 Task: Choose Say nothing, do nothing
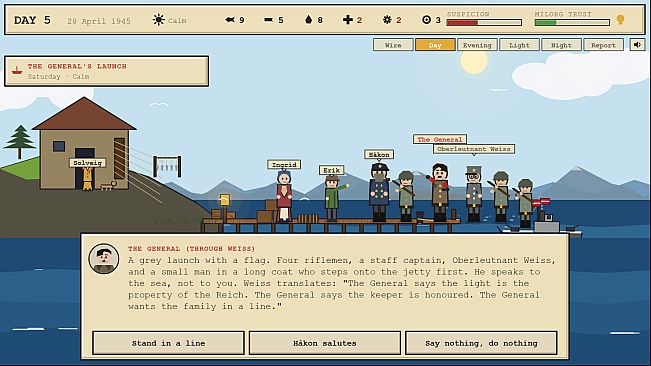[x=481, y=343]
